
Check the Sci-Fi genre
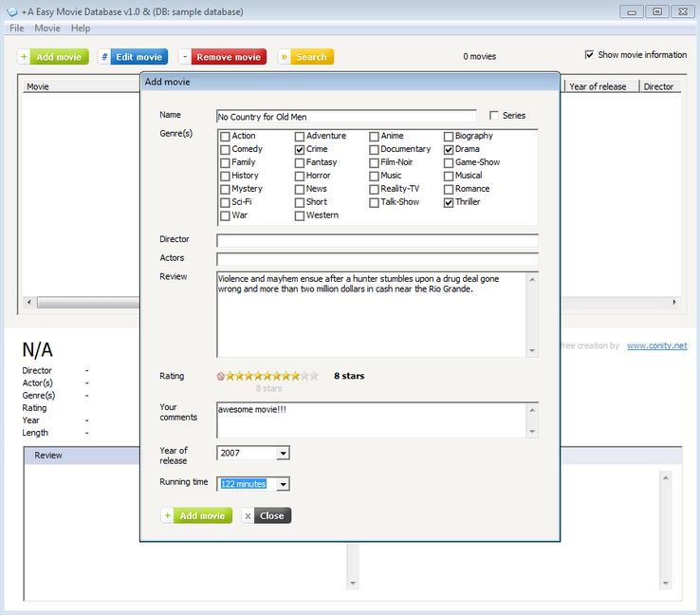[x=226, y=203]
